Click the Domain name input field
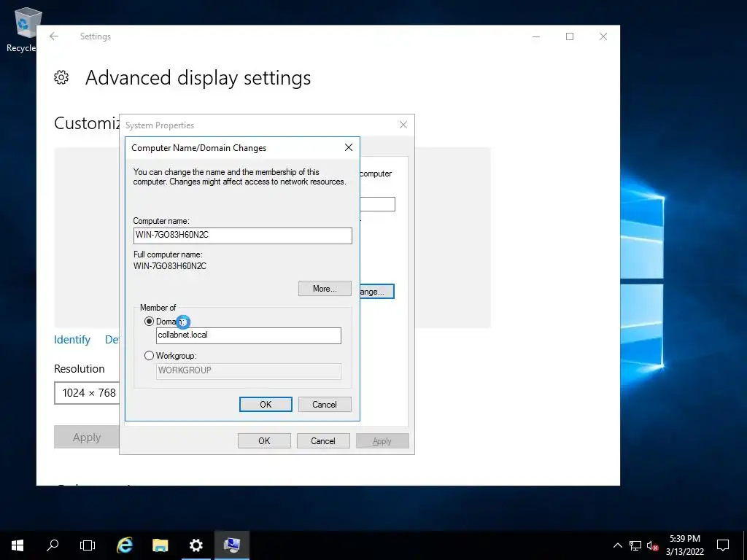Screen dimensions: 747x560 coord(248,335)
